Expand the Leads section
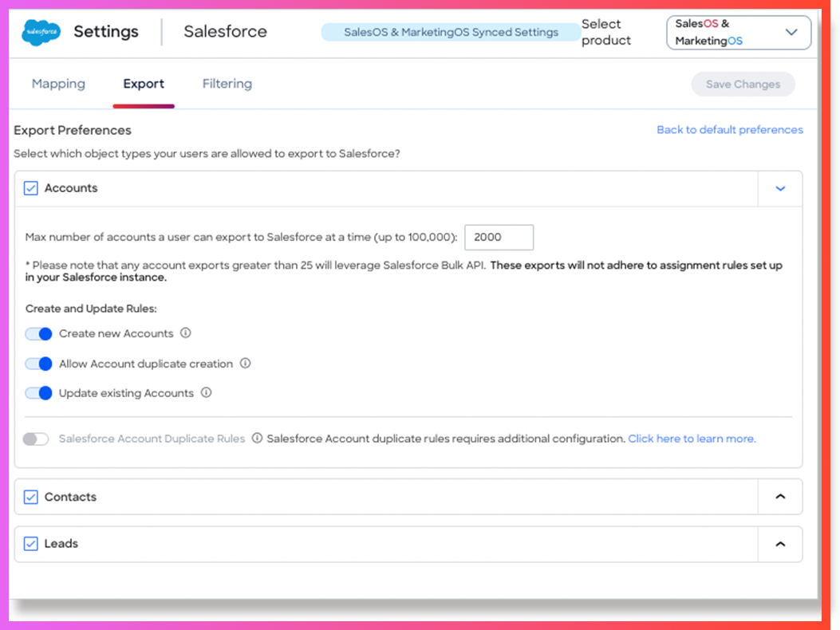Screen dimensions: 840x630 pyautogui.click(x=779, y=543)
